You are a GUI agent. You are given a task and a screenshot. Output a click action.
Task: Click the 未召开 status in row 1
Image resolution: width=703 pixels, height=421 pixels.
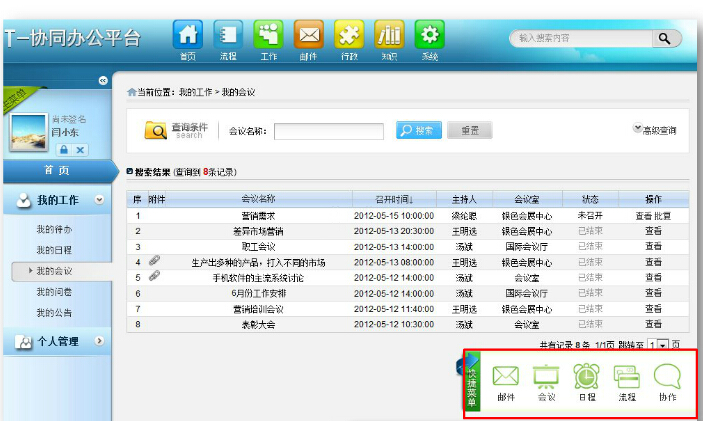coord(590,216)
